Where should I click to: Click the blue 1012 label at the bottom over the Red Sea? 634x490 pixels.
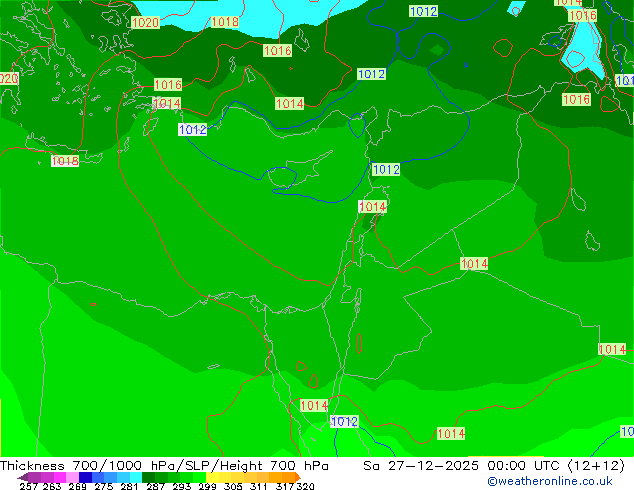coord(344,422)
